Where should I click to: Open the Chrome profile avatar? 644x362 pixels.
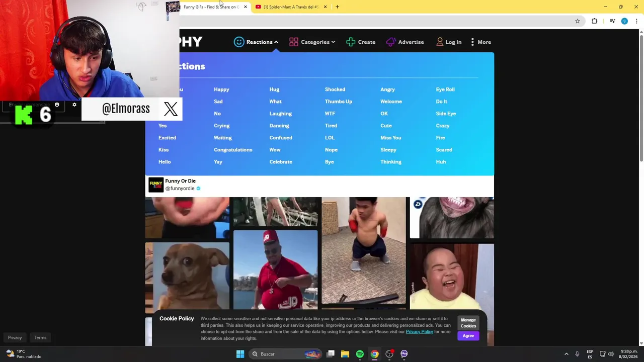point(624,21)
